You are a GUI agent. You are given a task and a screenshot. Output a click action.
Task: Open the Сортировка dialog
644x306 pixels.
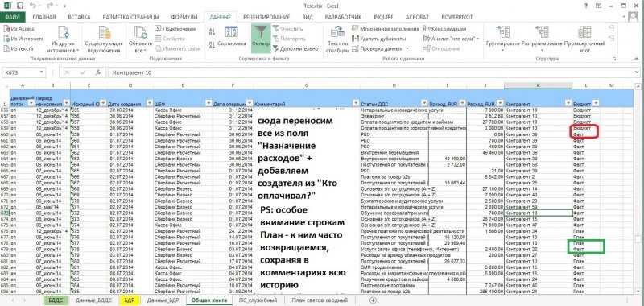coord(232,36)
